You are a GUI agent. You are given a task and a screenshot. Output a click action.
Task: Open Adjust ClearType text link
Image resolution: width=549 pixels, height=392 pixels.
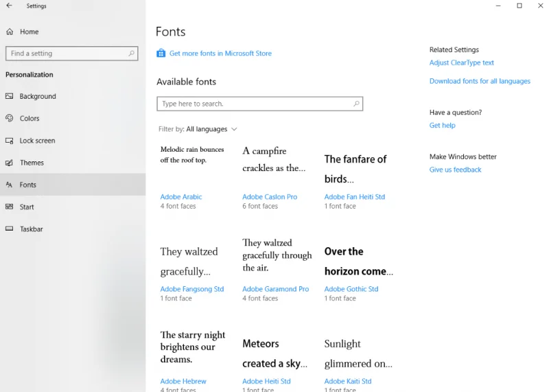point(461,62)
